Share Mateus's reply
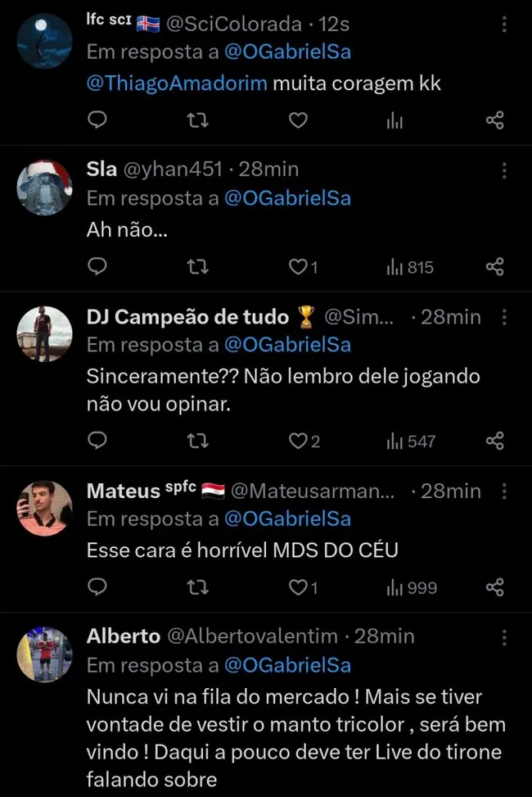 pos(494,587)
